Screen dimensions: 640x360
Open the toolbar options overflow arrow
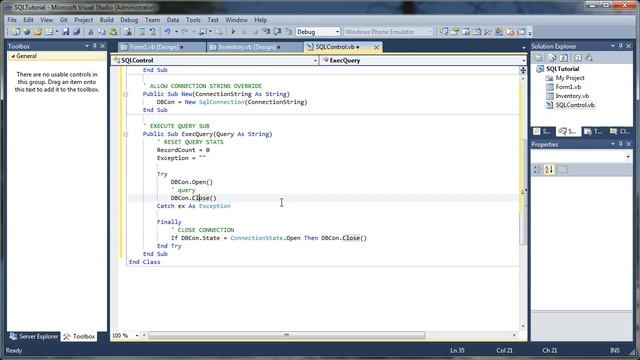point(530,32)
